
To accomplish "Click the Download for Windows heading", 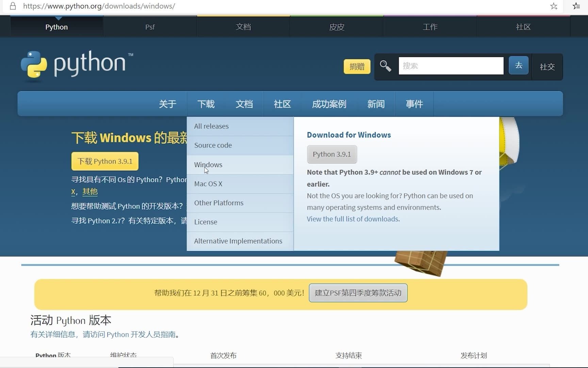I will (x=349, y=135).
